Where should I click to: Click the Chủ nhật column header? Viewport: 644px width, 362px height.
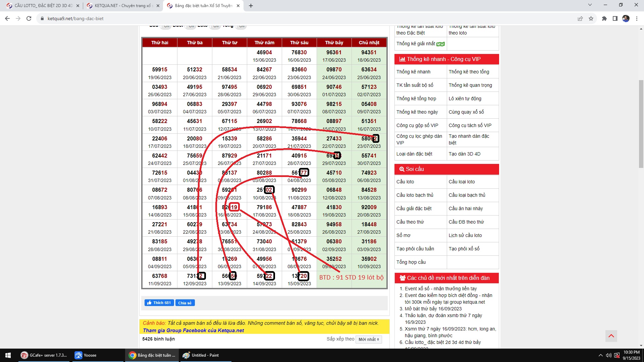(369, 43)
